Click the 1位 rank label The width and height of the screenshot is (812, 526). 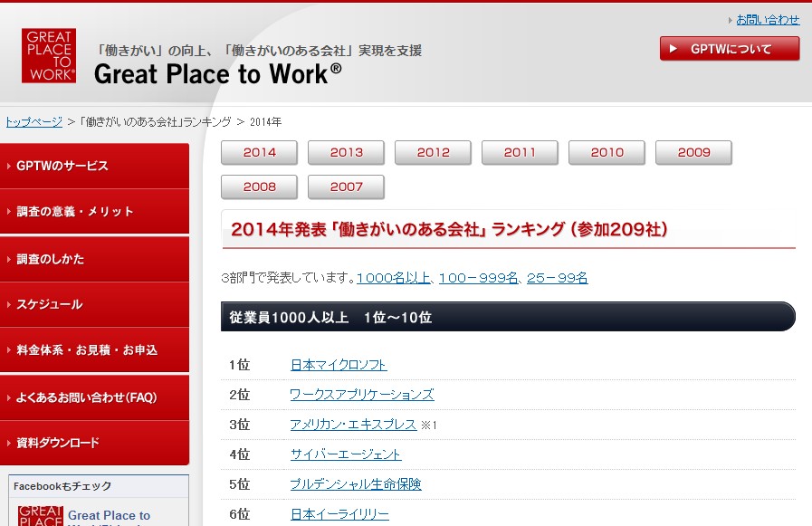(240, 365)
